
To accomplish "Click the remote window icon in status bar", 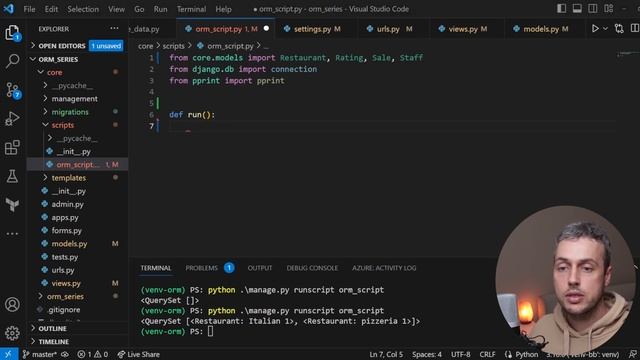I will click(x=9, y=354).
